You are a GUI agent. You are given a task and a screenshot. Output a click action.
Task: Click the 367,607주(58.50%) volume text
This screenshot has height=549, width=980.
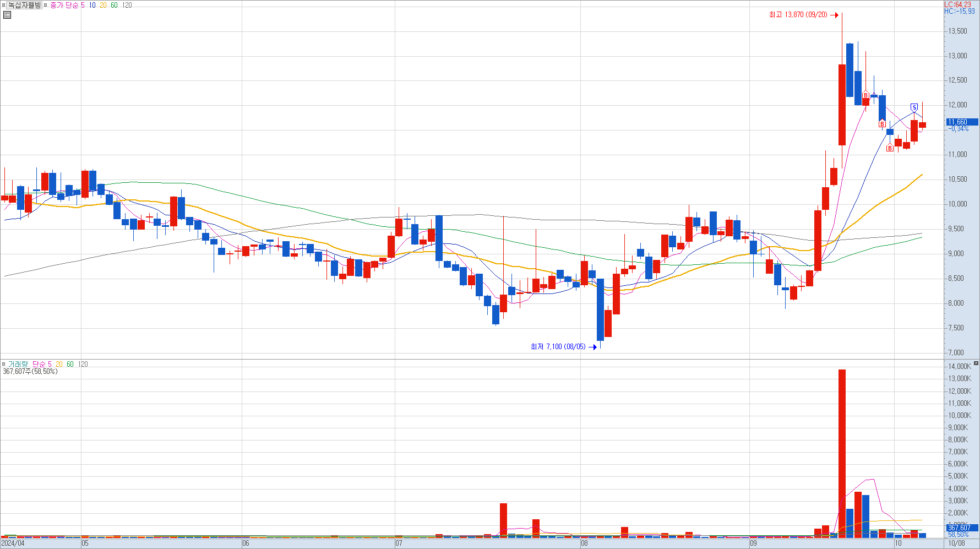[x=30, y=371]
